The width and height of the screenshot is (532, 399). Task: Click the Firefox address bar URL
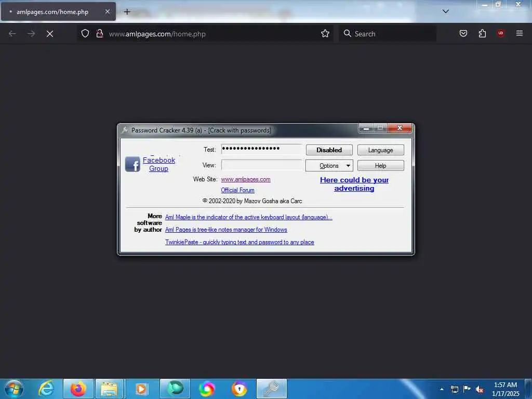tap(157, 34)
